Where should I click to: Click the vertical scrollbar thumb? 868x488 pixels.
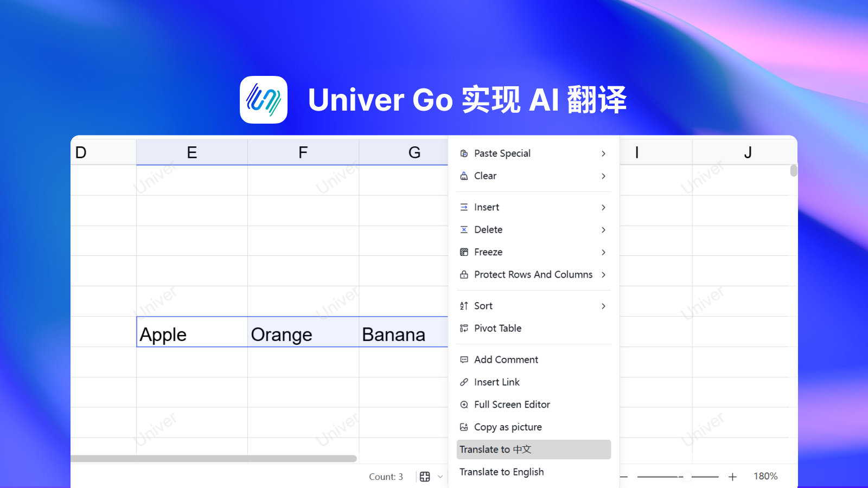point(794,171)
